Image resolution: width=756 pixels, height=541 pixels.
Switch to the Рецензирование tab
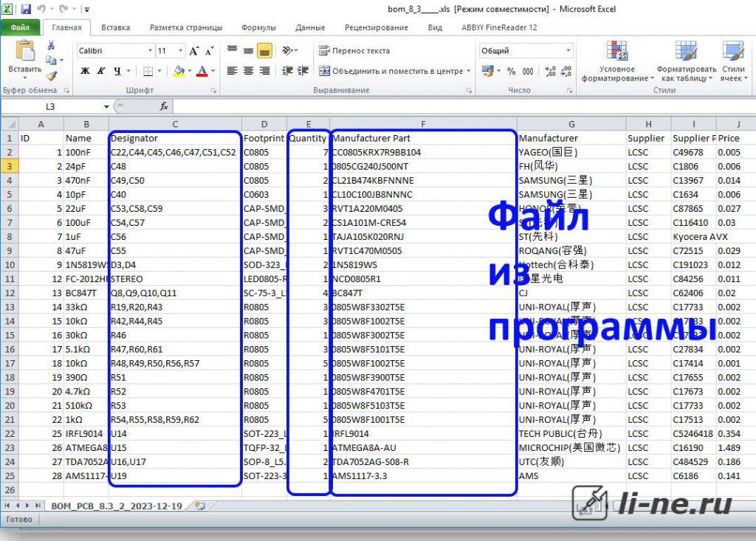coord(376,27)
